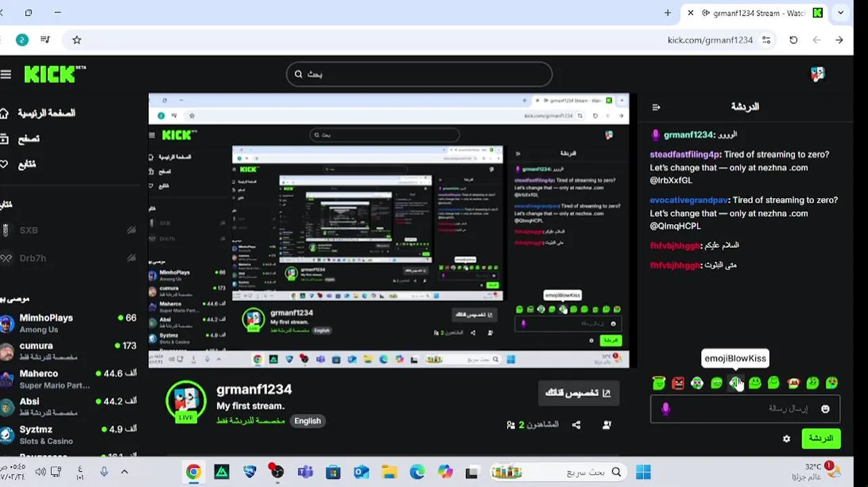Show hidden system tray icons
This screenshot has height=487, width=868.
(x=124, y=472)
